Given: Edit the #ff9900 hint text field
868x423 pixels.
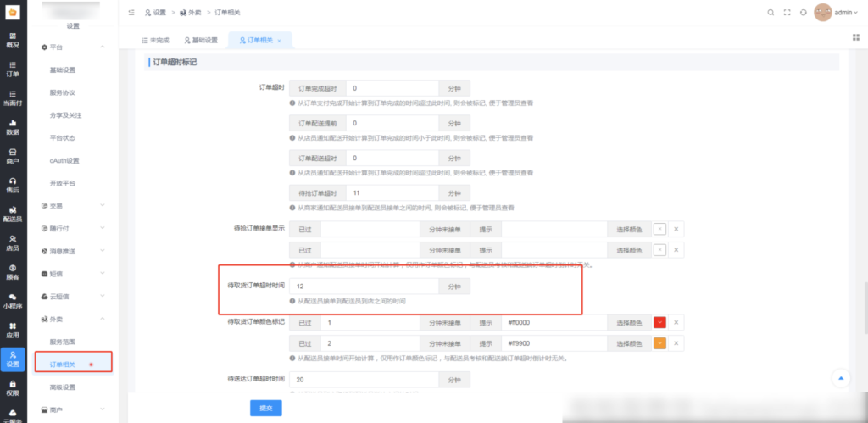Looking at the screenshot, I should pyautogui.click(x=554, y=343).
